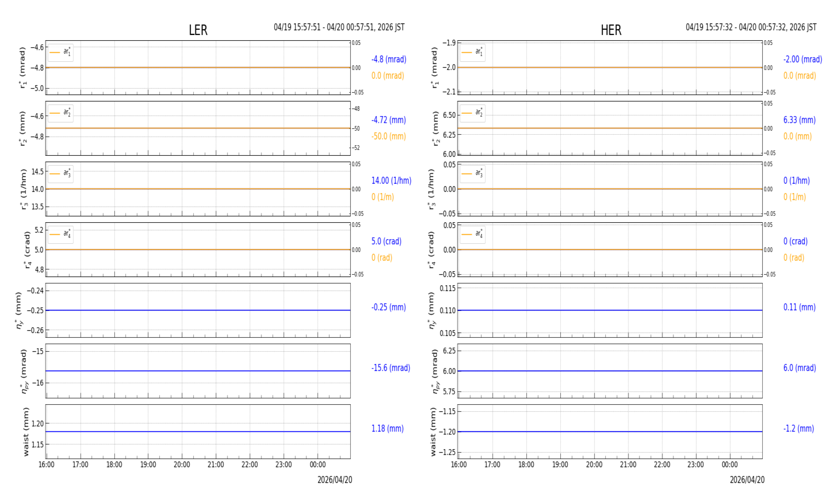Click the orange -50.0 (mm) value
824x504 pixels.
click(389, 136)
